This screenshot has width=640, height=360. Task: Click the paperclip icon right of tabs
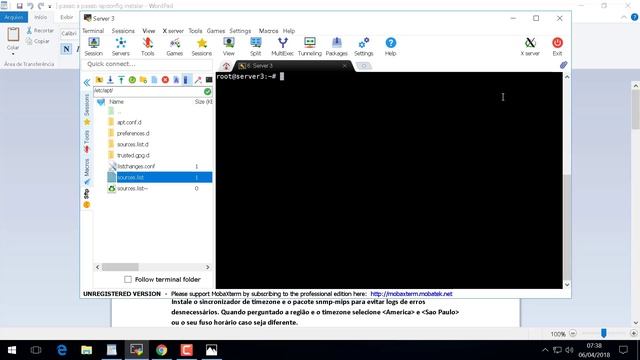point(563,65)
